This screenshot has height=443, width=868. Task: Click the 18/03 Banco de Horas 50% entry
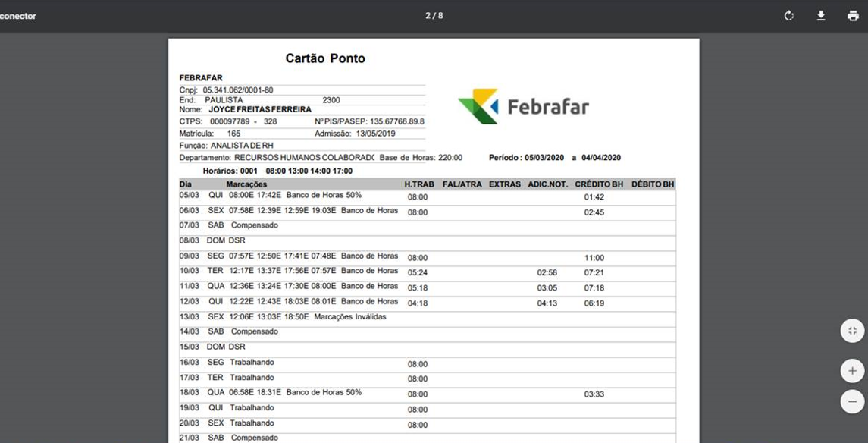point(324,393)
